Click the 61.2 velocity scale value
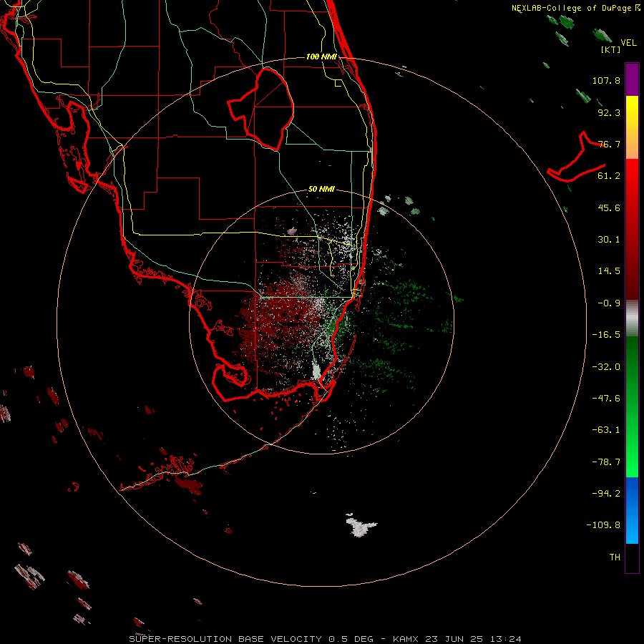This screenshot has width=644, height=644. point(609,176)
